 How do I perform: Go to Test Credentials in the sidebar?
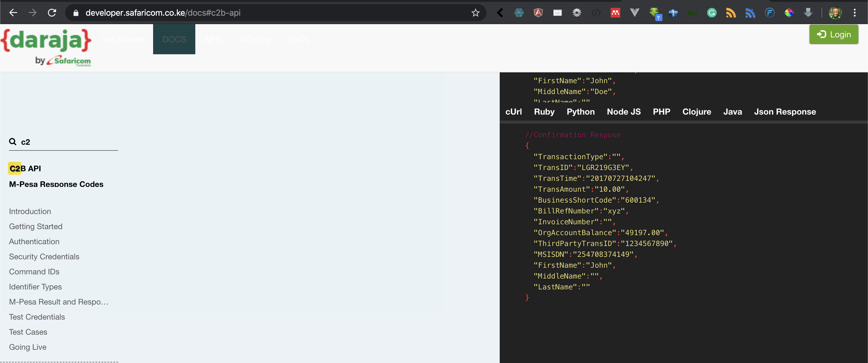tap(37, 317)
